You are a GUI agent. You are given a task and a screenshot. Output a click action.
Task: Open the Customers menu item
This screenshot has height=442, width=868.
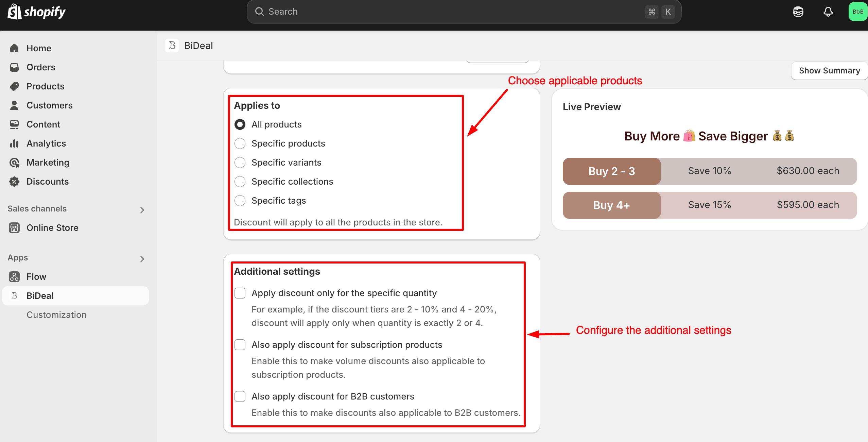(x=50, y=105)
